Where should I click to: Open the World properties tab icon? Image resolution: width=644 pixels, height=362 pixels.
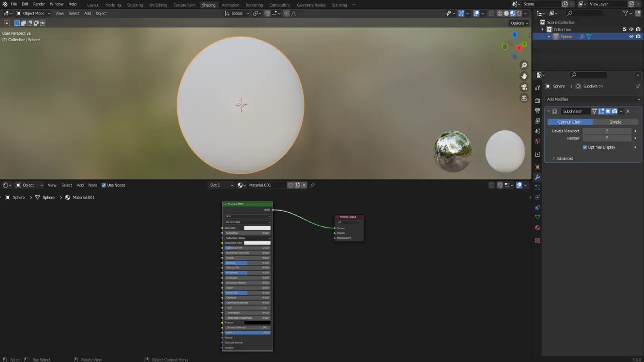[537, 141]
